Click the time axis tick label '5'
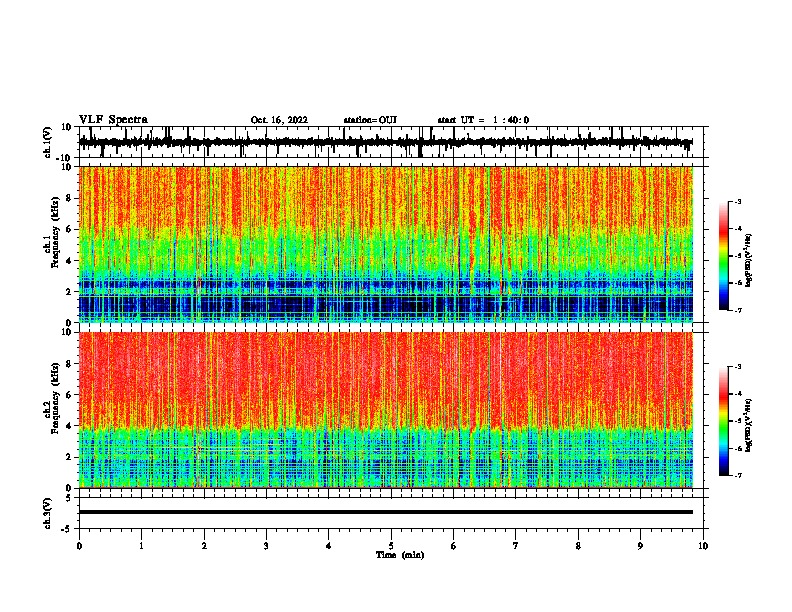The image size is (792, 612). coord(391,546)
